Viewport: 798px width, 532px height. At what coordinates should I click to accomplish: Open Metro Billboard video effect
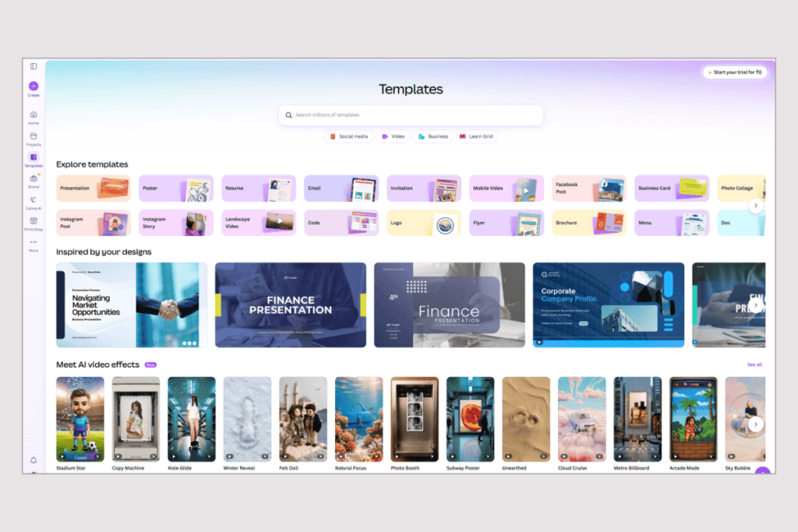click(x=637, y=419)
